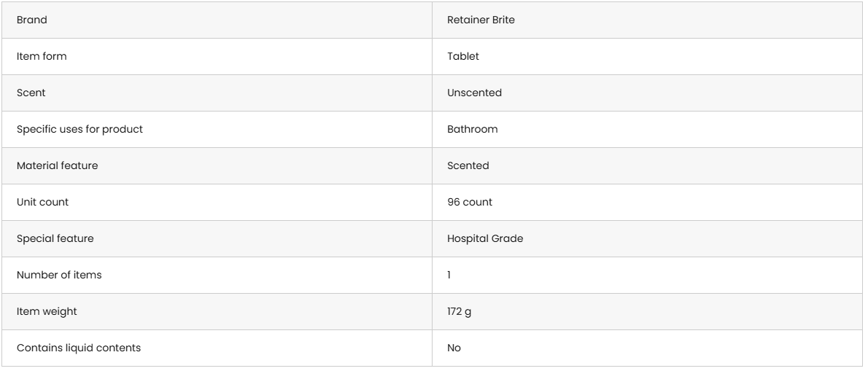Select the No value for liquid contents
This screenshot has width=868, height=371.
454,348
